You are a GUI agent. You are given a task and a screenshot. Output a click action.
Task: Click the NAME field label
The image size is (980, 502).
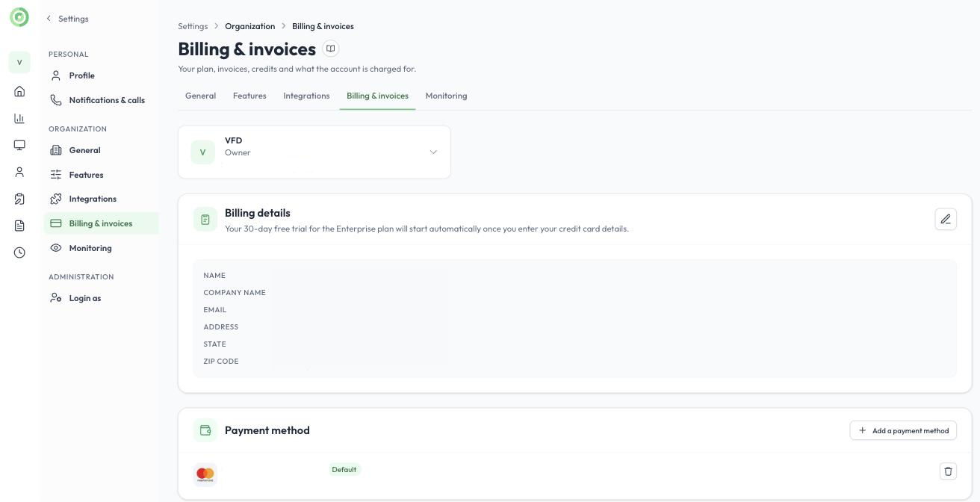(x=214, y=276)
